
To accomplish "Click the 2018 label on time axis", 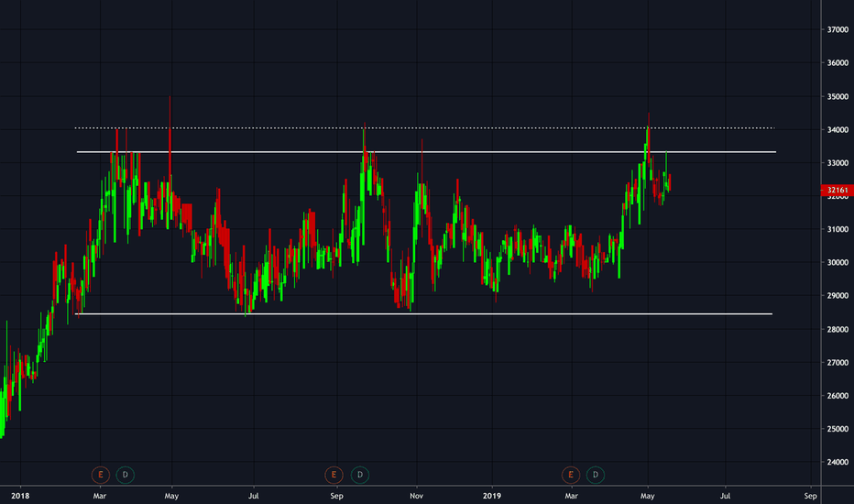I will coord(20,496).
